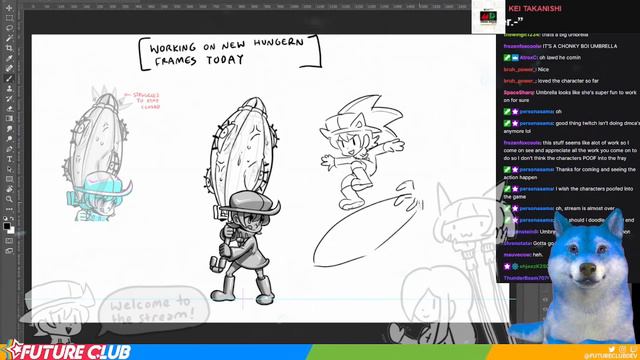Select the Gradient tool
The image size is (640, 360).
pyautogui.click(x=9, y=119)
